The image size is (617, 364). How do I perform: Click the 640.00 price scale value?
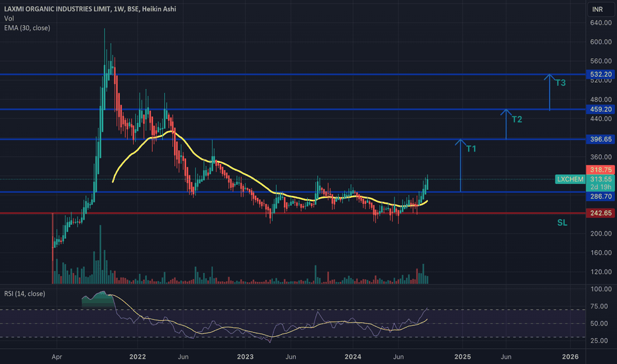coord(600,23)
